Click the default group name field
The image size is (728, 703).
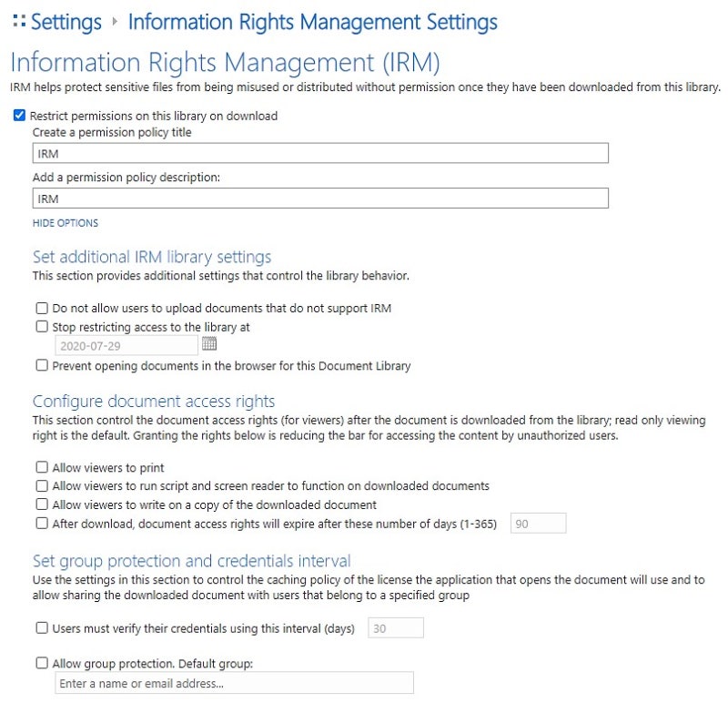(x=234, y=683)
